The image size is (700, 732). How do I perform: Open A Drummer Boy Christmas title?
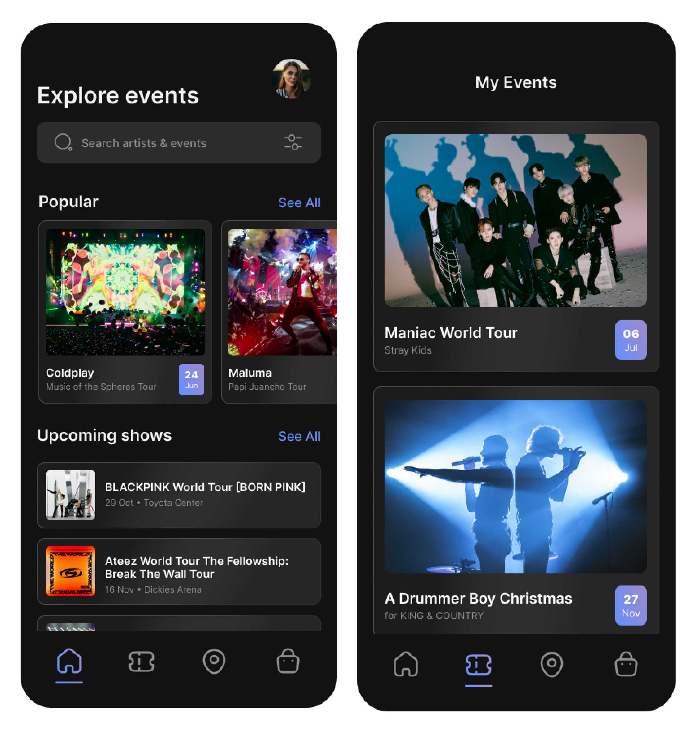(478, 598)
